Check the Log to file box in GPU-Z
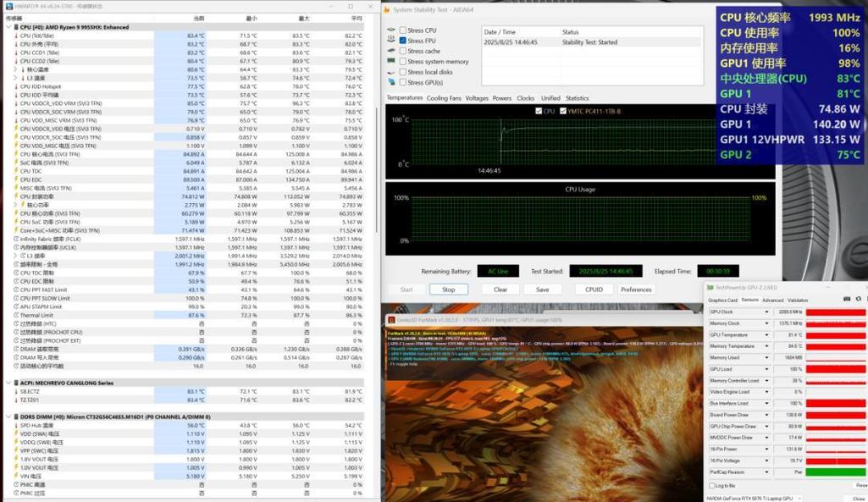 [712, 485]
